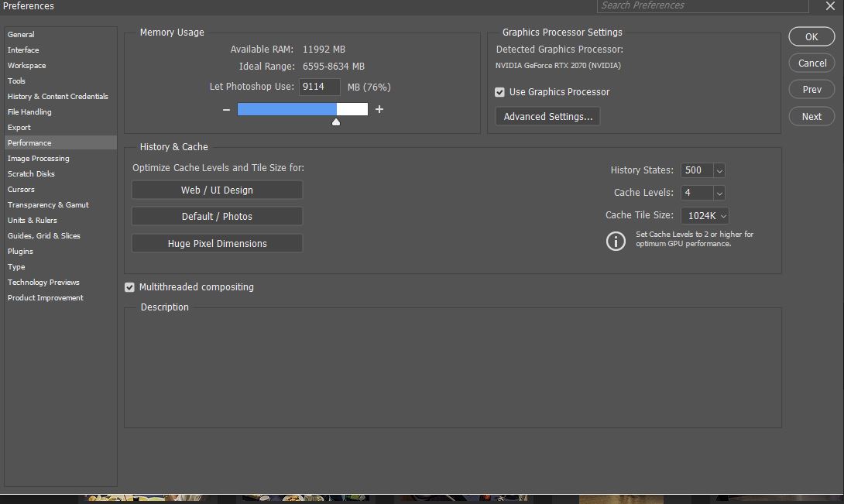Switch to Scratch Disks preferences

coord(31,173)
